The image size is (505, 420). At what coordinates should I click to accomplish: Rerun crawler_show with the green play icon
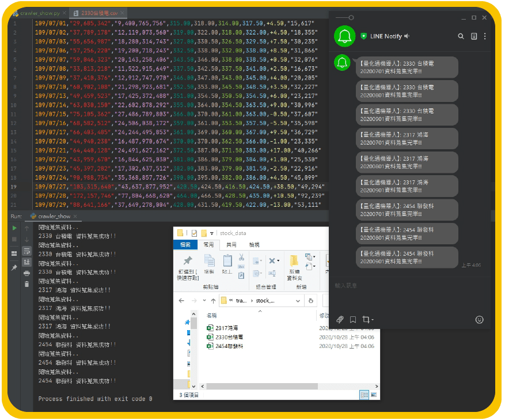coord(14,228)
